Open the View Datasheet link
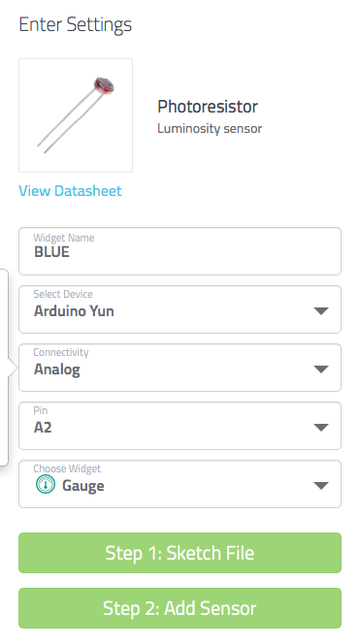Screen dimensions: 361x644 70,191
